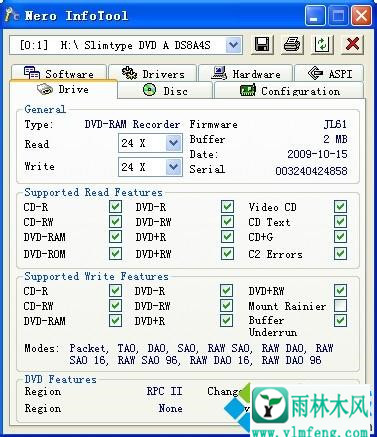Expand the Read speed dropdown
Image resolution: width=377 pixels, height=437 pixels.
point(174,143)
